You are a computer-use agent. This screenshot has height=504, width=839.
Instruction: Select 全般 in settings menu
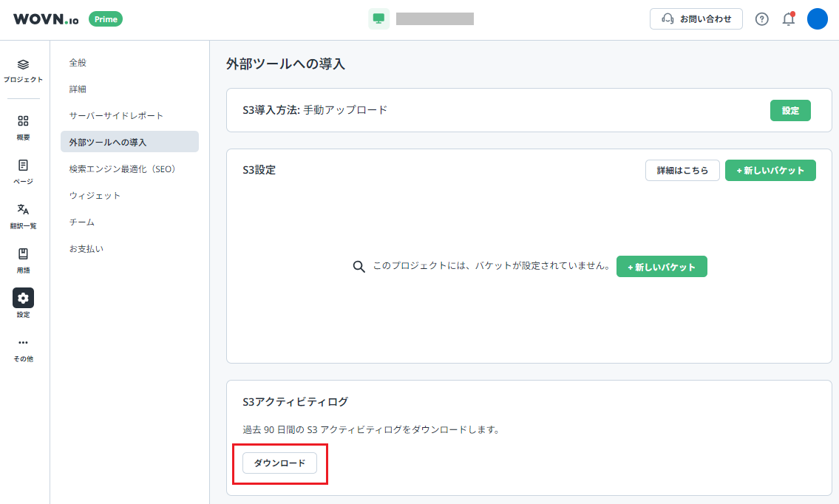tap(78, 63)
